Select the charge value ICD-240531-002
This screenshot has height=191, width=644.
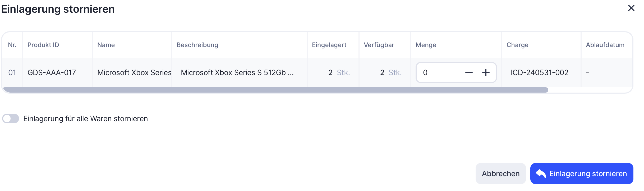coord(539,72)
